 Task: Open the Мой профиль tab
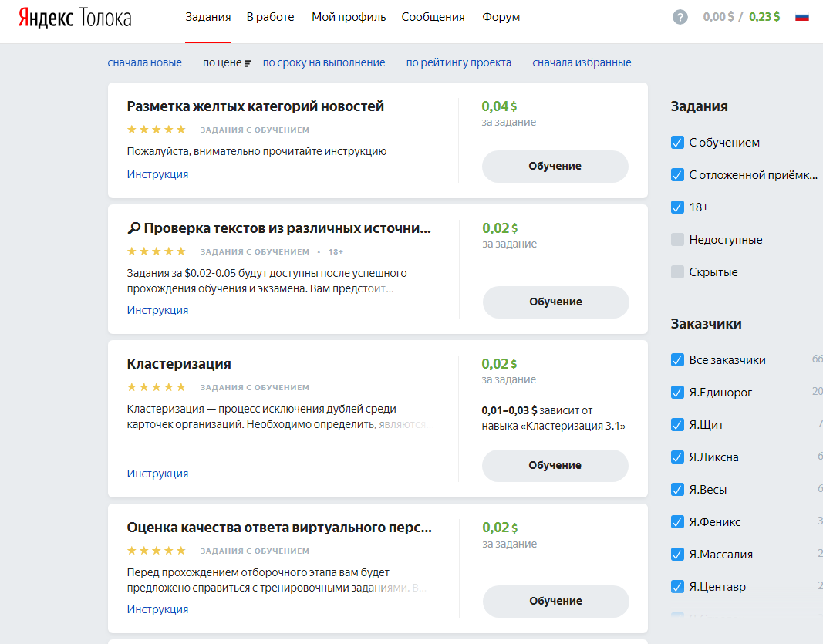pyautogui.click(x=349, y=17)
